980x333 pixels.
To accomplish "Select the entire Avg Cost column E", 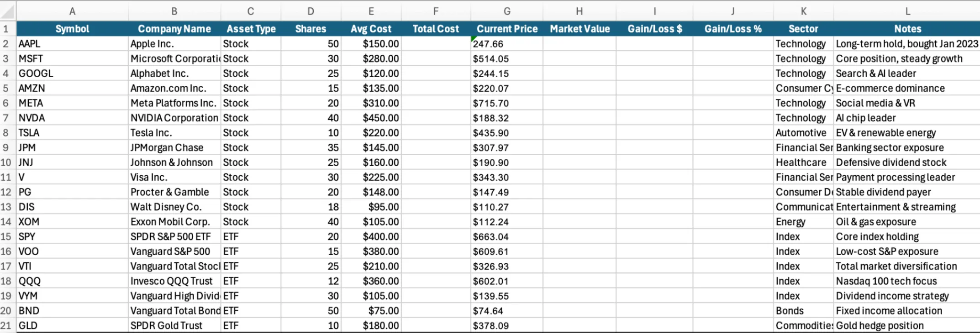I will [371, 11].
